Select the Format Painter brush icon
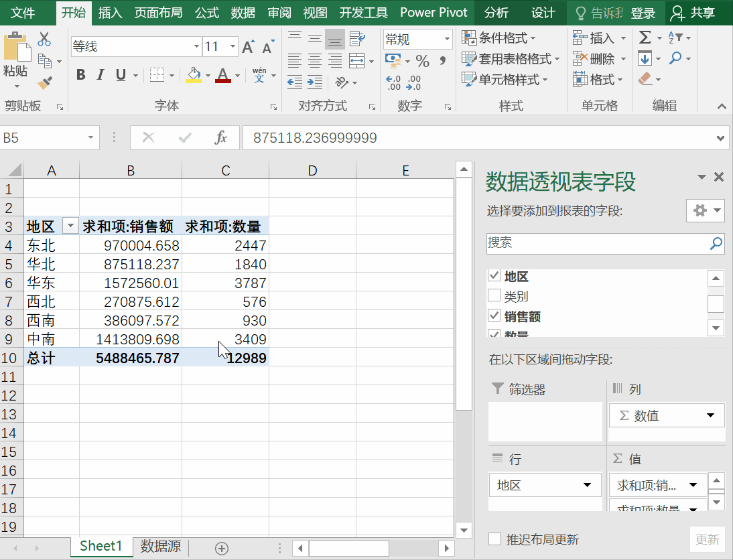 (x=44, y=83)
